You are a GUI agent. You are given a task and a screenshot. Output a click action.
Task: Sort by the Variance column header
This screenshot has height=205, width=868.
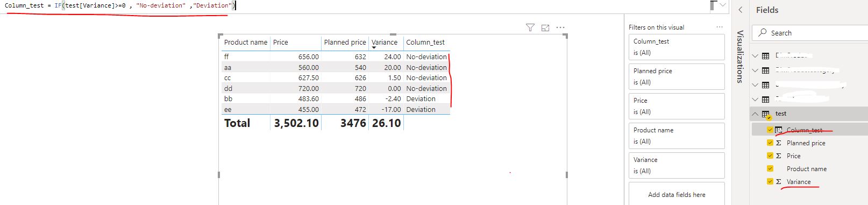385,42
